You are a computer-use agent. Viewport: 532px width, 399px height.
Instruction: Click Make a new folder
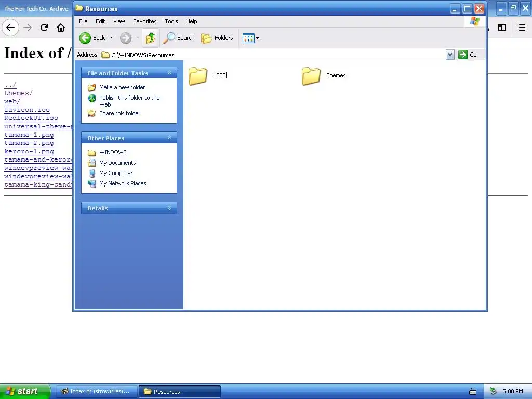(x=122, y=87)
